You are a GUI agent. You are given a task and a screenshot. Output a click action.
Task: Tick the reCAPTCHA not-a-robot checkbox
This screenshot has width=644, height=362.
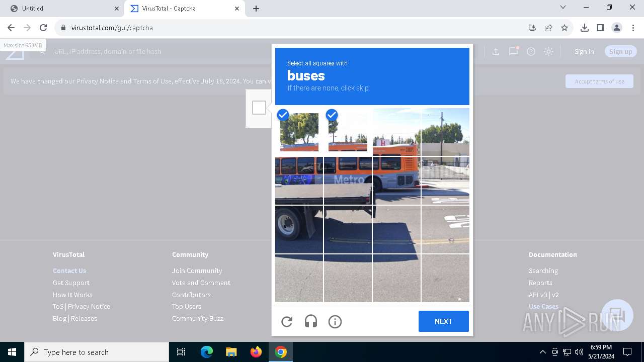259,108
